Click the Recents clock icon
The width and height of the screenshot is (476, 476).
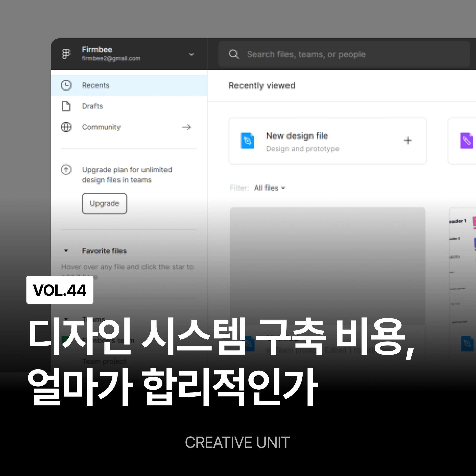66,85
